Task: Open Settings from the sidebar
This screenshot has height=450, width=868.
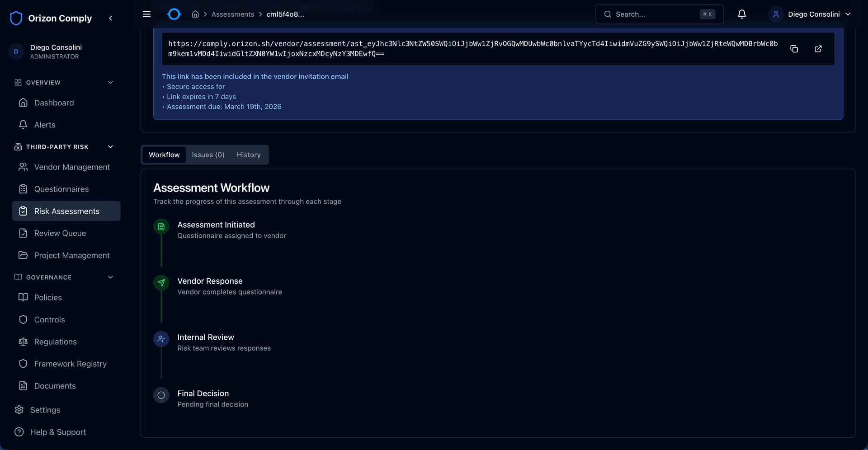Action: click(45, 410)
